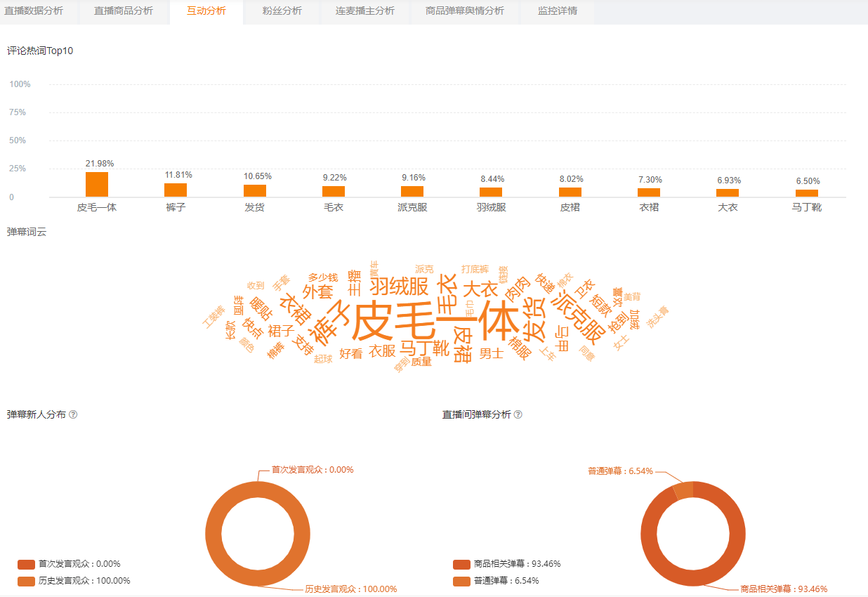The image size is (868, 597).
Task: Click the 马丁靴 bar showing 6.50%
Action: point(807,193)
